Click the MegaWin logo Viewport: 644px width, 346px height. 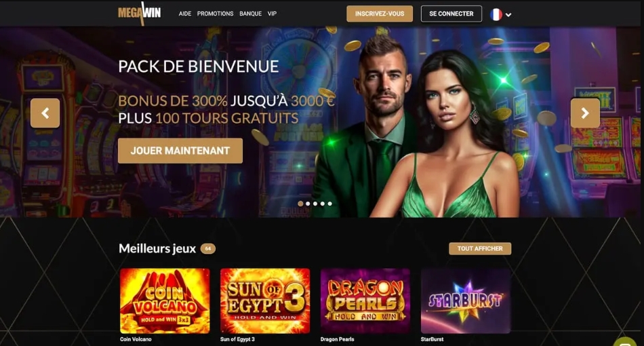139,14
